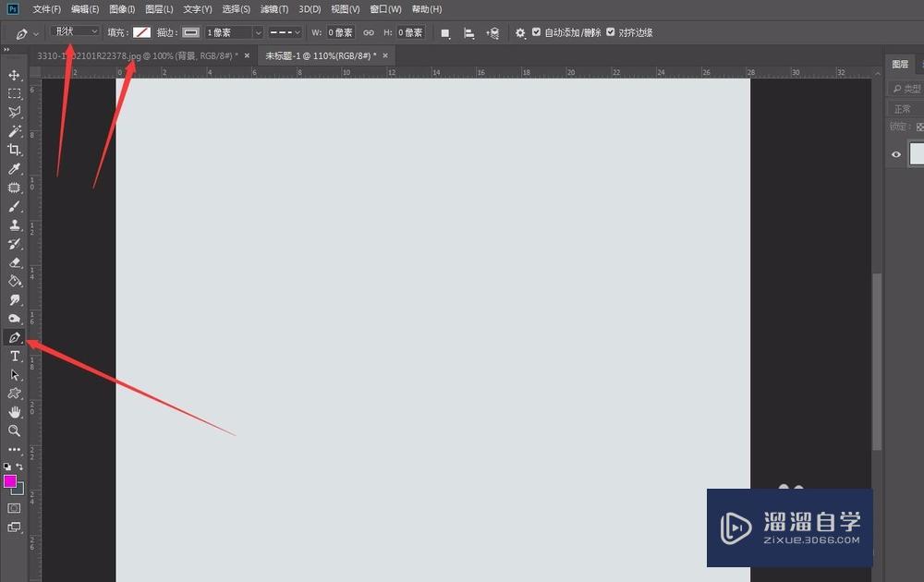Switch to the untitled-1 document tab
Screen dimensions: 924x582
click(x=321, y=56)
